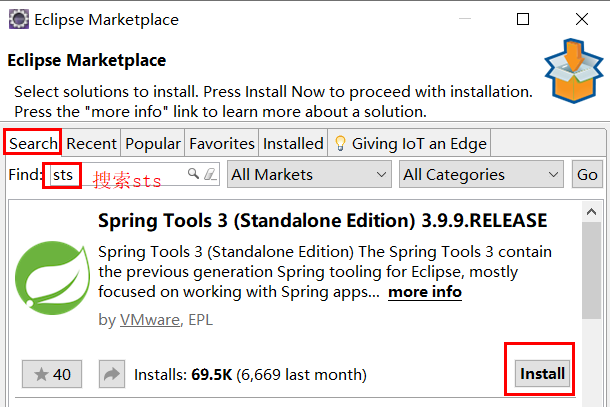610x407 pixels.
Task: Click the share arrow icon
Action: click(110, 375)
